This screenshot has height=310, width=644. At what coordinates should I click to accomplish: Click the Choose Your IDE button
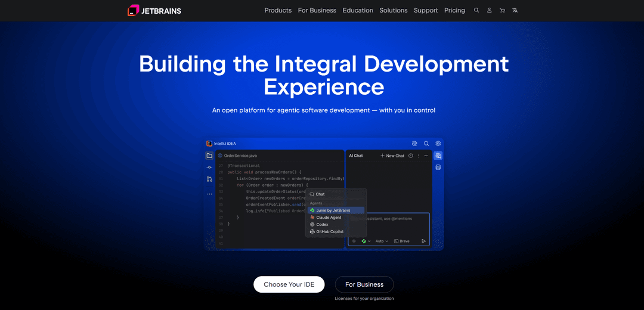289,284
